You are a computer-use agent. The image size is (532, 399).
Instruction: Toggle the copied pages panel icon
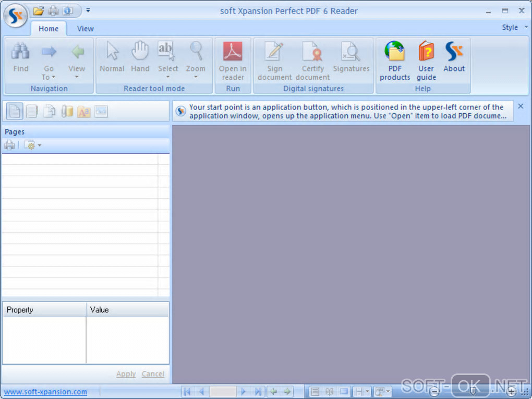point(50,111)
